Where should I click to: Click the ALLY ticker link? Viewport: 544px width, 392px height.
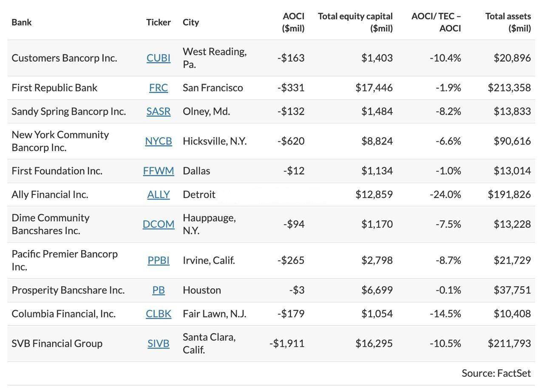pos(159,195)
